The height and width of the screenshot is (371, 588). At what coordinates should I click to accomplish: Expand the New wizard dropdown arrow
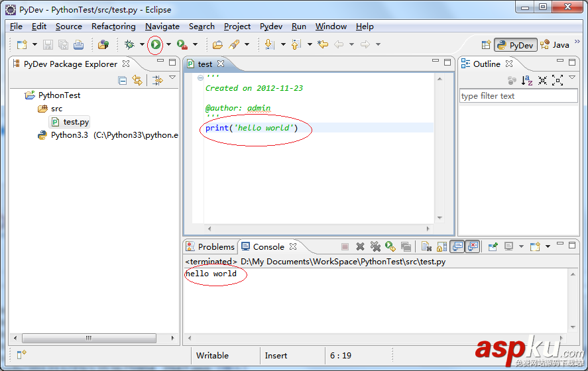35,44
